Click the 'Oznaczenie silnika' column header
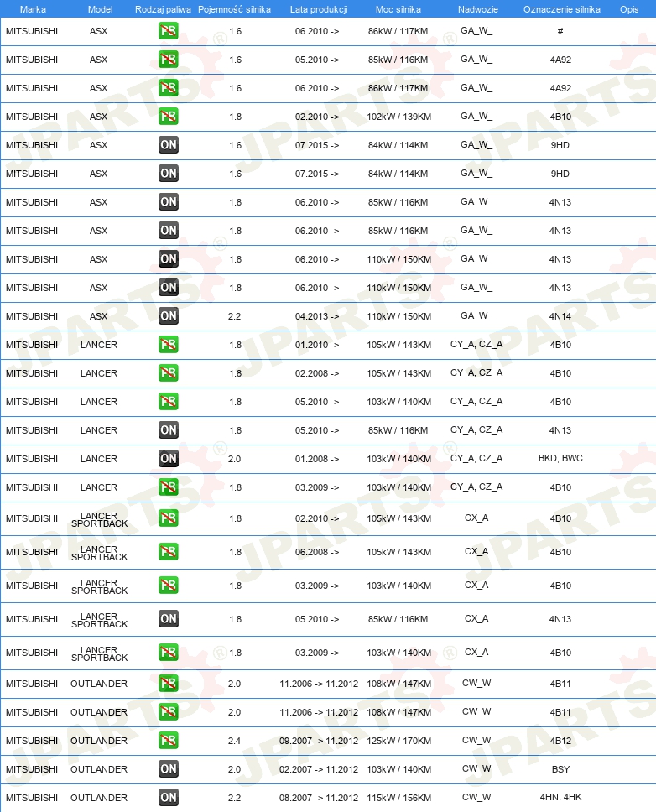This screenshot has width=656, height=812. coord(562,9)
